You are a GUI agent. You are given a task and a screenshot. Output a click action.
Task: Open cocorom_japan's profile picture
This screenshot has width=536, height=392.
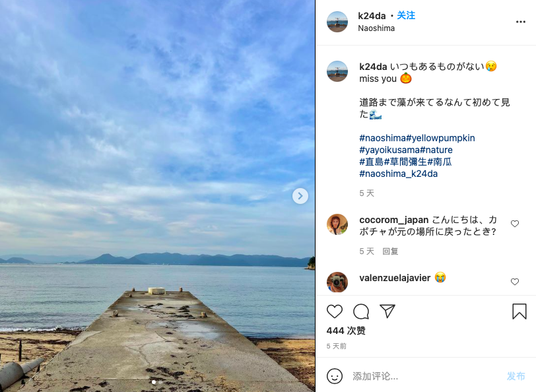(x=337, y=224)
